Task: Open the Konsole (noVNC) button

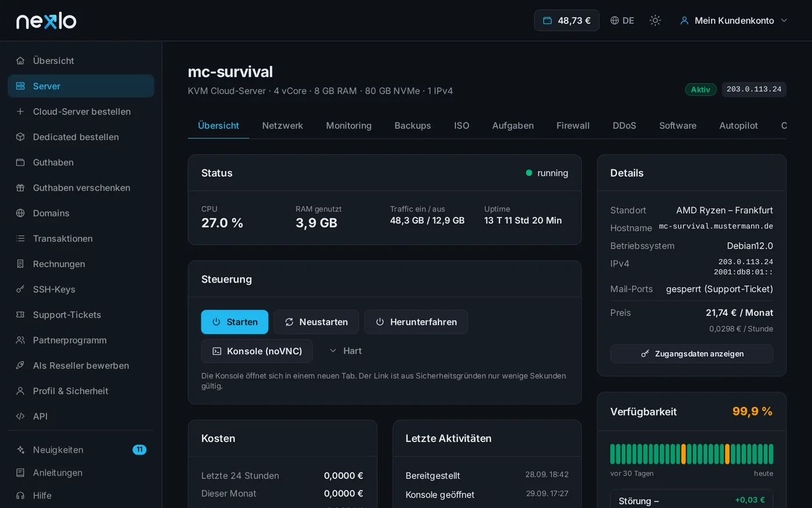Action: tap(257, 351)
